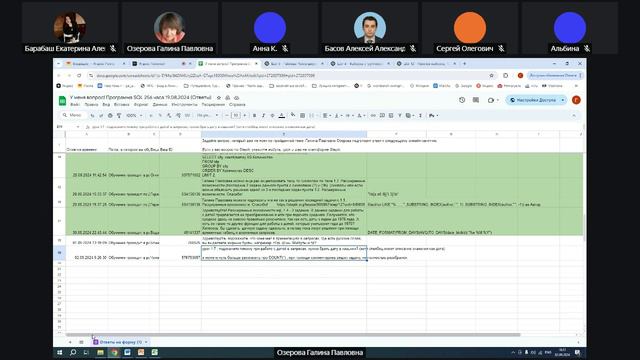Toggle italic formatting
The height and width of the screenshot is (360, 640).
(x=263, y=116)
